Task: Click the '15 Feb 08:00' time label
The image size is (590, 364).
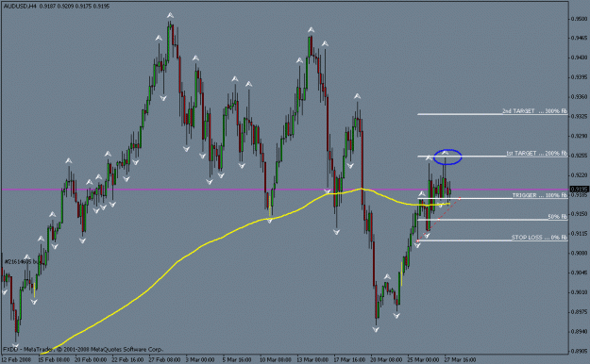Action: tap(54, 359)
